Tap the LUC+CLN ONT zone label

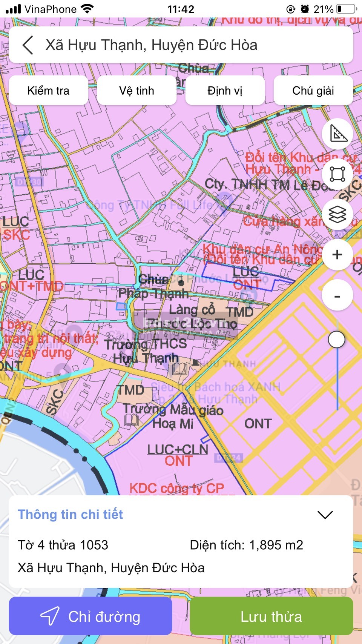click(178, 455)
